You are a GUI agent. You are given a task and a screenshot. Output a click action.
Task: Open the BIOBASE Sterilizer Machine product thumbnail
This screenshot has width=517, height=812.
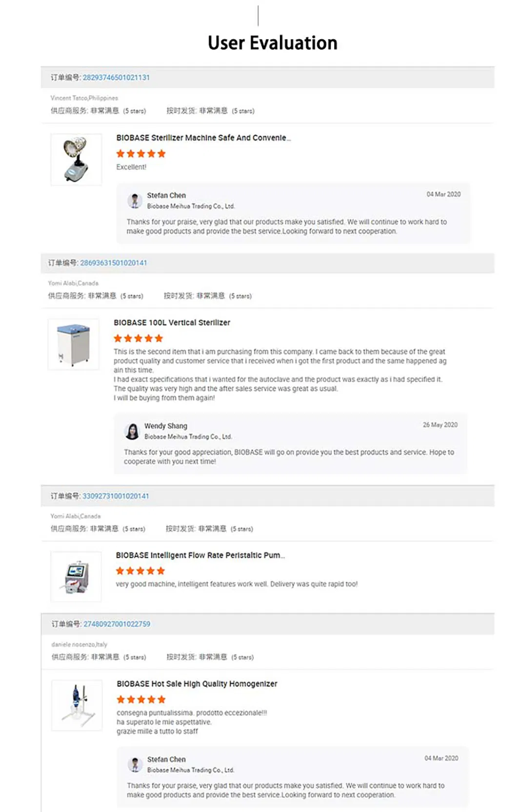77,159
